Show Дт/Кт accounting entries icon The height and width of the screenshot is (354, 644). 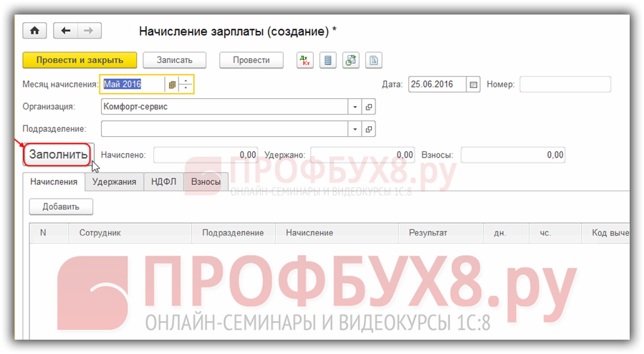pyautogui.click(x=304, y=60)
